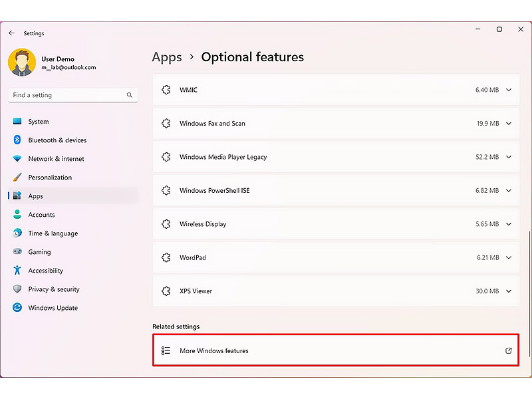Open Network & internet in the sidebar
The image size is (532, 399).
coord(73,159)
